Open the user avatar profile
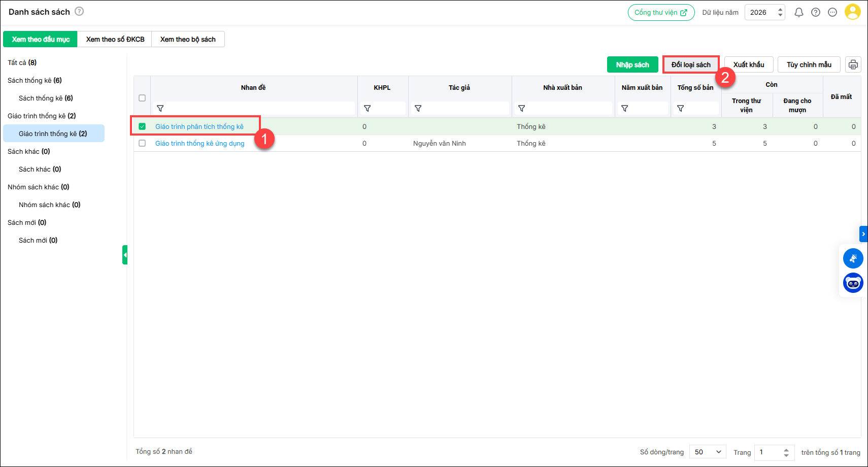 pyautogui.click(x=852, y=12)
